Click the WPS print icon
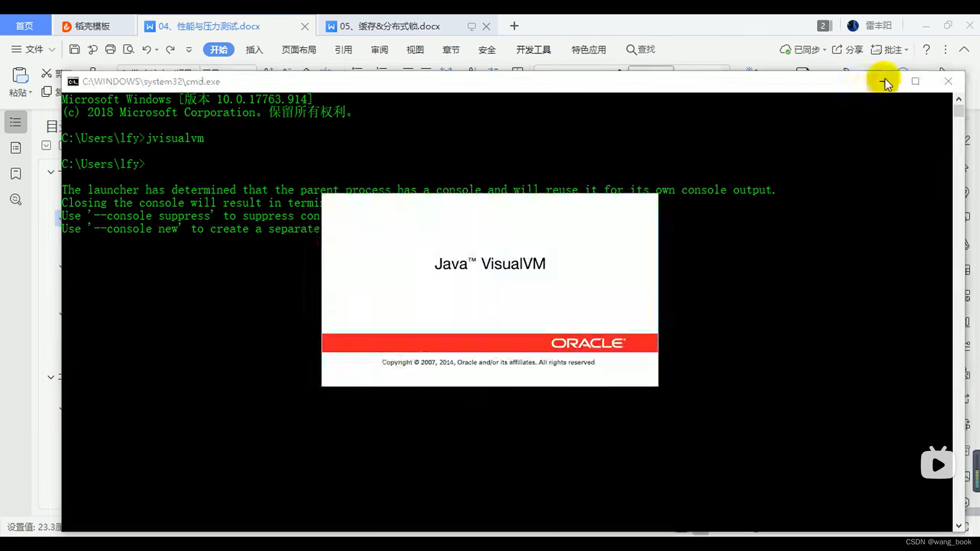 click(x=110, y=49)
